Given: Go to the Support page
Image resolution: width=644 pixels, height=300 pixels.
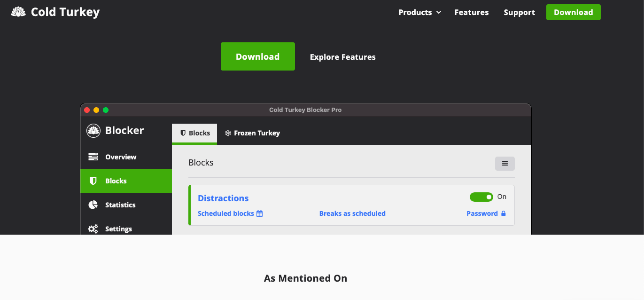Looking at the screenshot, I should (519, 13).
